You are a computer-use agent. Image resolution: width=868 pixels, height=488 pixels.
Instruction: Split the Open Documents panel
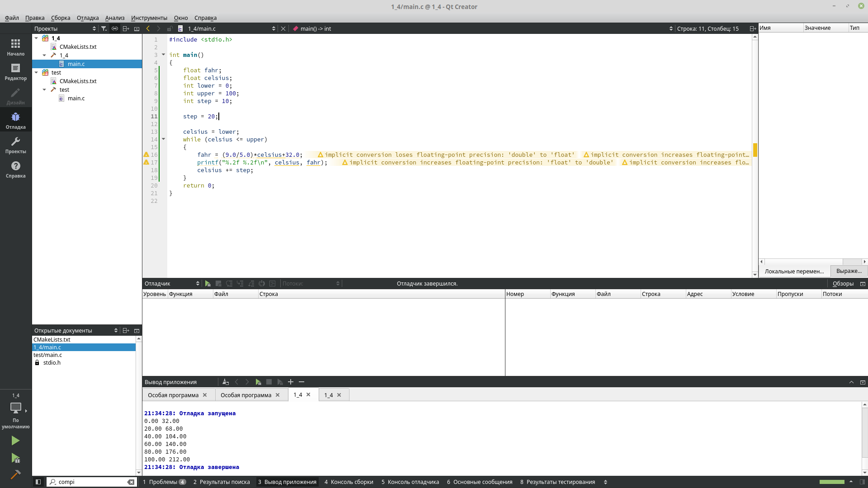[126, 330]
